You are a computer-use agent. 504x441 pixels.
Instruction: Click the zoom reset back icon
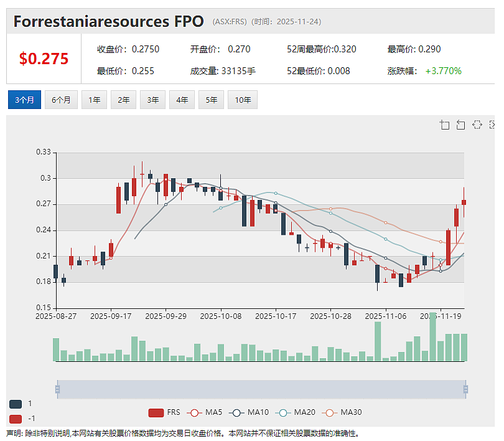coord(460,125)
